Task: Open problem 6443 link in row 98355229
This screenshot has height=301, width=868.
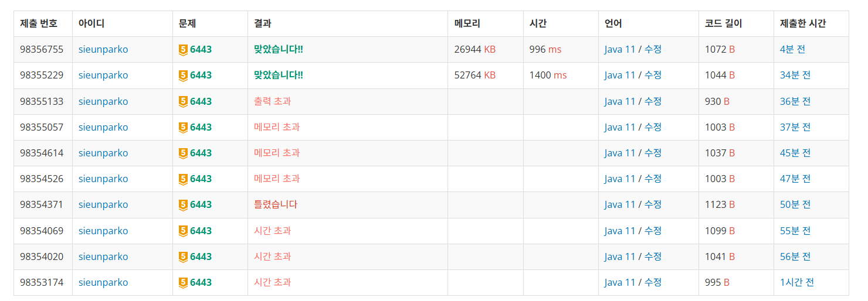Action: tap(201, 76)
